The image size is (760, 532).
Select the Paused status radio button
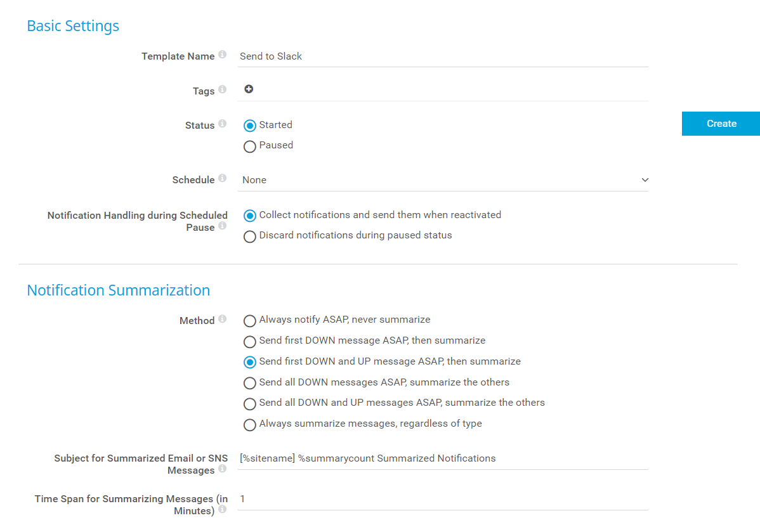[250, 146]
